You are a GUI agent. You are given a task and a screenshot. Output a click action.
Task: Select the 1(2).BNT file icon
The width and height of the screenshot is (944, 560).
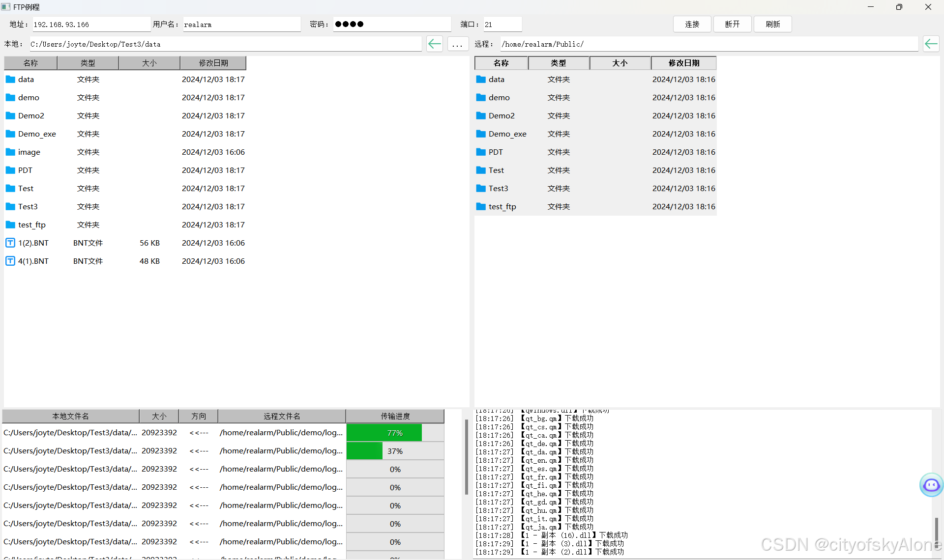point(10,243)
